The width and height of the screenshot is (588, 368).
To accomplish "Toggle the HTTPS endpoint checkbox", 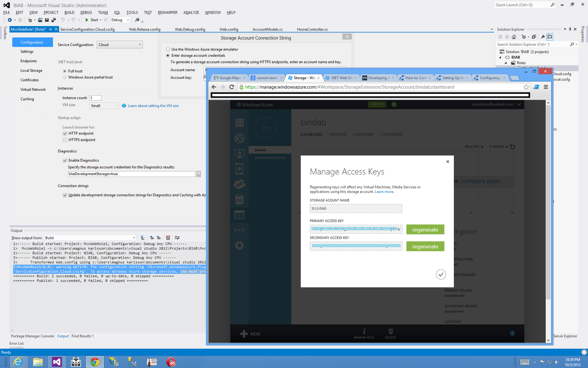I will pyautogui.click(x=65, y=140).
